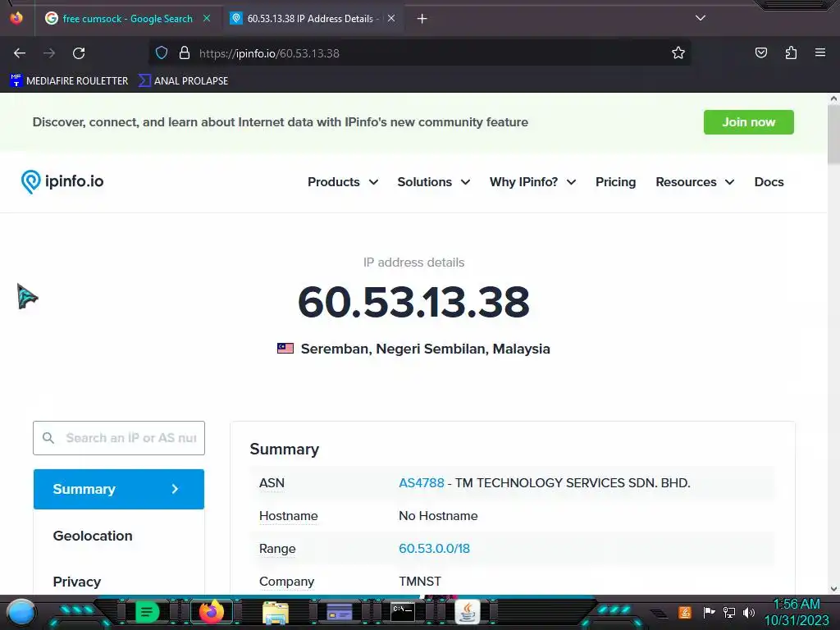Bookmark this page with the star icon

[x=678, y=53]
